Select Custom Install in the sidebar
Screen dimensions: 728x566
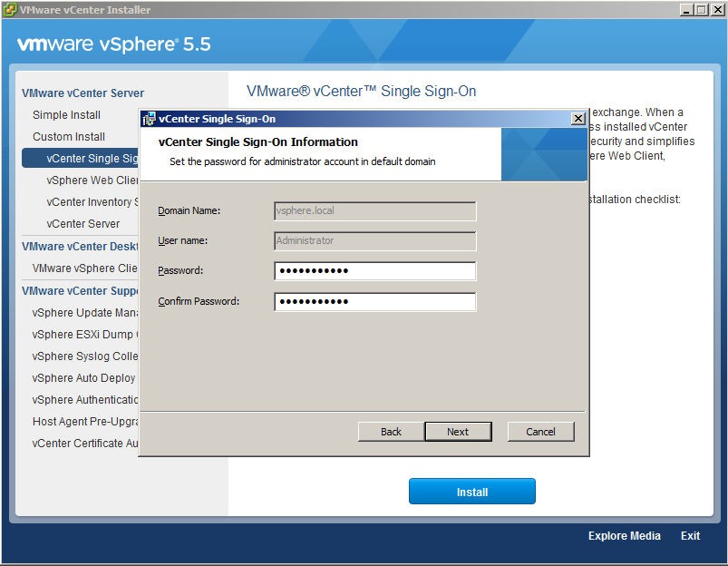point(69,137)
